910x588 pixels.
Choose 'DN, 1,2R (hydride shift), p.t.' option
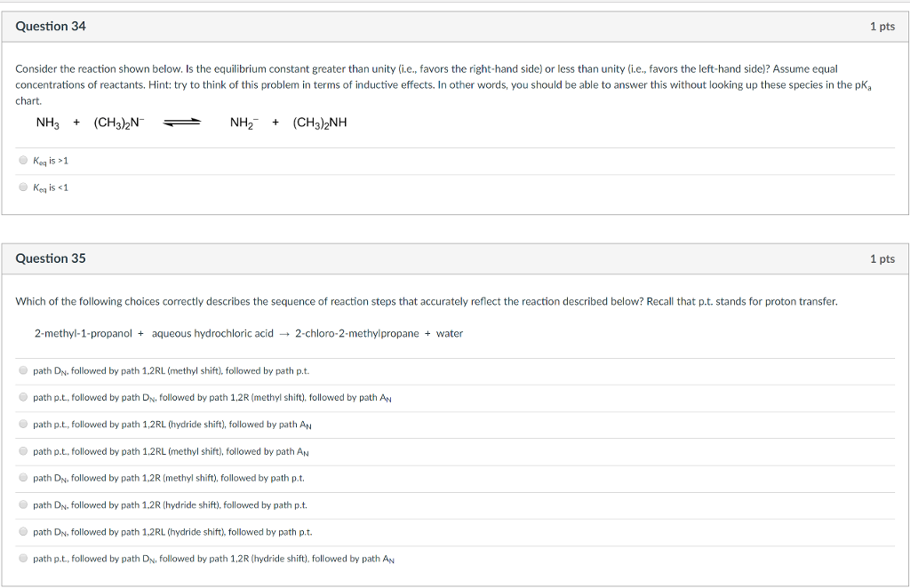[23, 505]
